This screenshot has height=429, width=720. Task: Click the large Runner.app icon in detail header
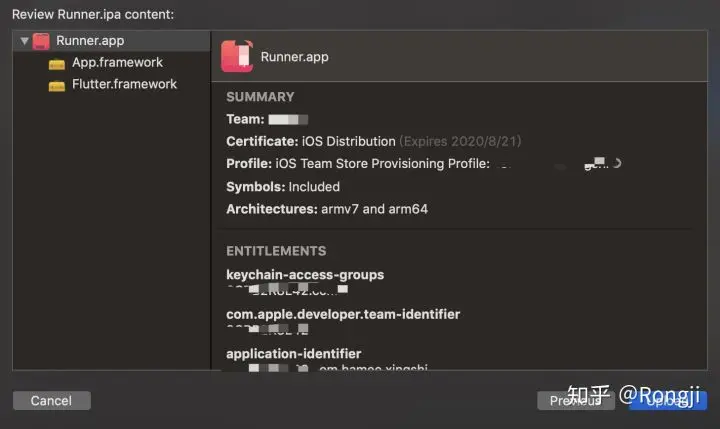pyautogui.click(x=237, y=56)
